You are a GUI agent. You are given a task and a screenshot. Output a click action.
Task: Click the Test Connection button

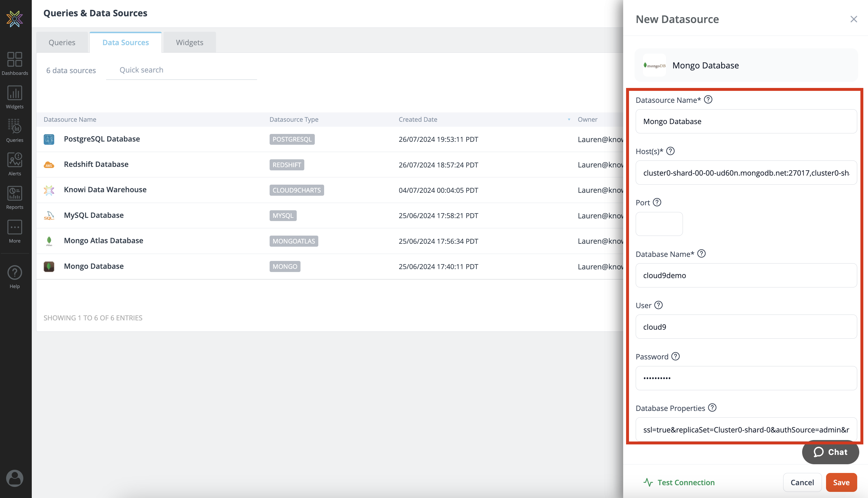point(680,483)
